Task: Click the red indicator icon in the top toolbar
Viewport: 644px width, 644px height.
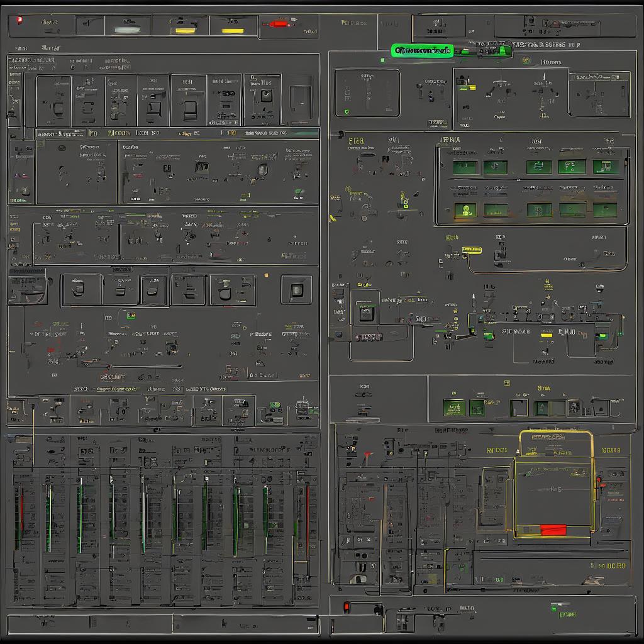Action: [x=279, y=24]
